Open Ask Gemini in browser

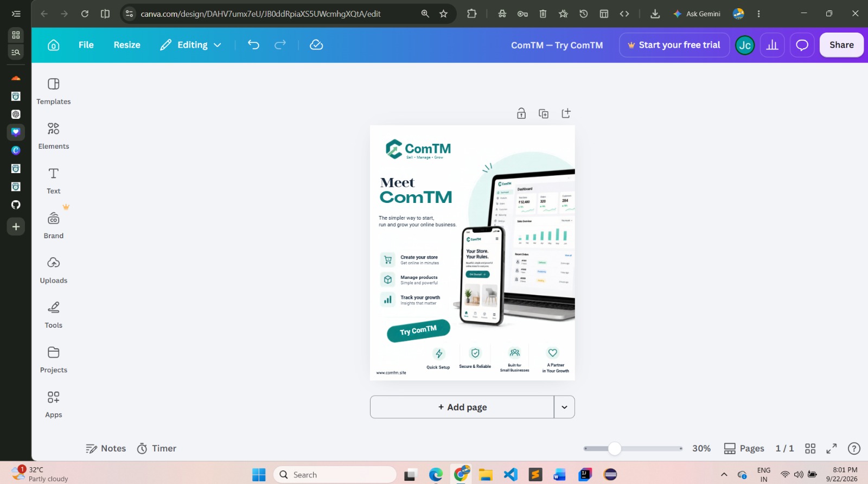click(x=697, y=14)
